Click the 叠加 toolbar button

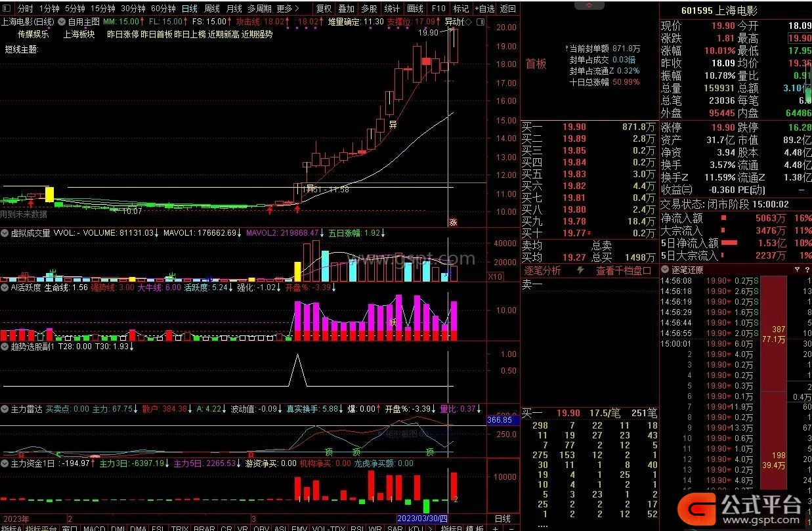pyautogui.click(x=346, y=9)
